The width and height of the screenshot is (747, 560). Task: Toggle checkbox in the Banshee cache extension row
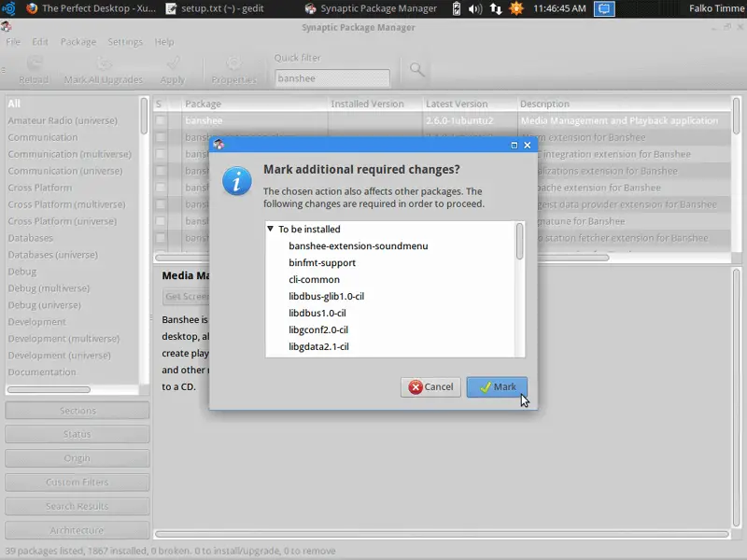coord(161,188)
